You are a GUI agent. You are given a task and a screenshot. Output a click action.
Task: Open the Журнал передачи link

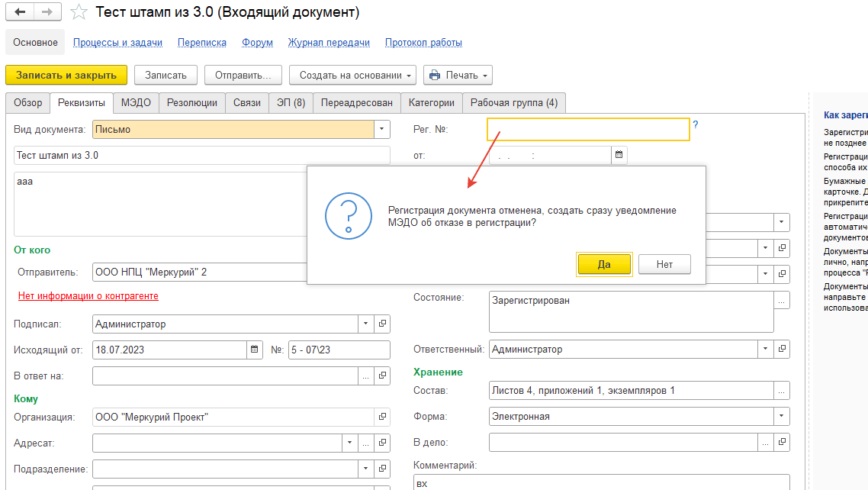(x=329, y=43)
